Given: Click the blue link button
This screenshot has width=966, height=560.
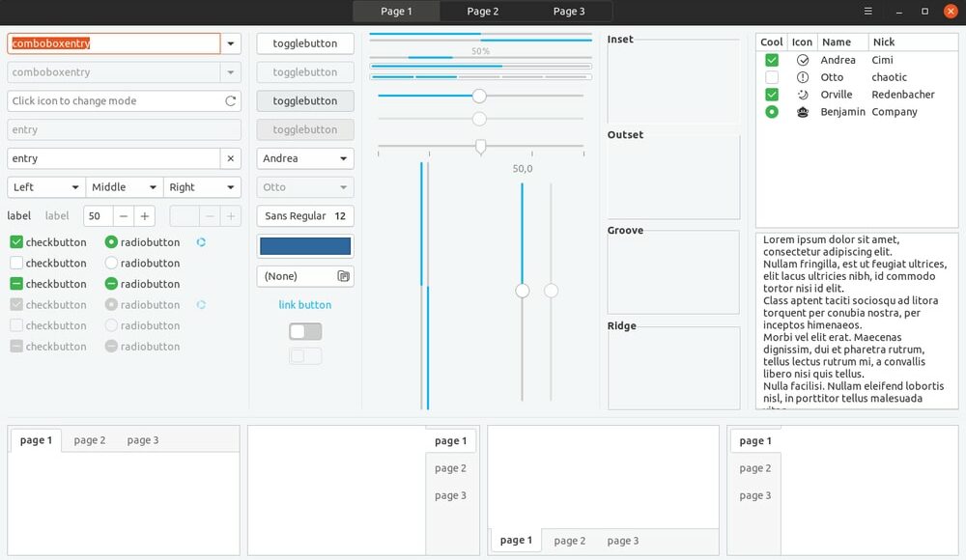Looking at the screenshot, I should point(305,305).
